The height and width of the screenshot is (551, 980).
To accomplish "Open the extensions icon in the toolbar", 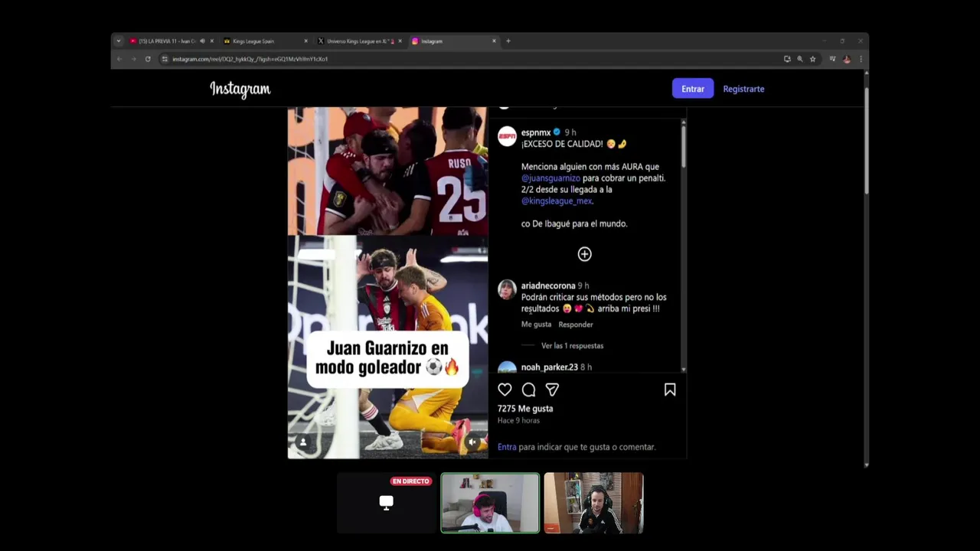I will pyautogui.click(x=832, y=59).
